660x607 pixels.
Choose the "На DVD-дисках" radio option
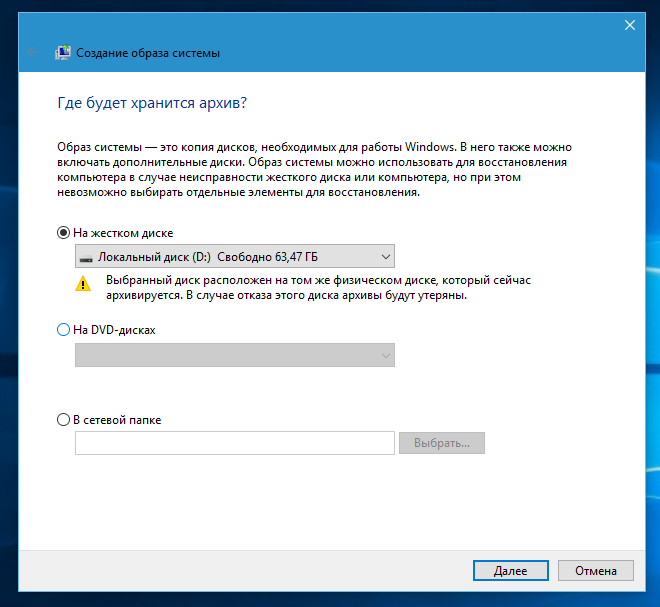pos(64,329)
